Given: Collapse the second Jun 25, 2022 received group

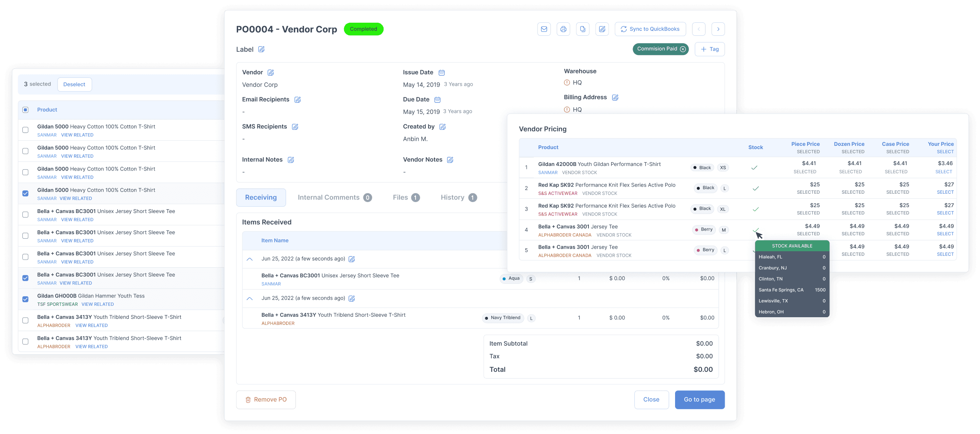Looking at the screenshot, I should [249, 299].
